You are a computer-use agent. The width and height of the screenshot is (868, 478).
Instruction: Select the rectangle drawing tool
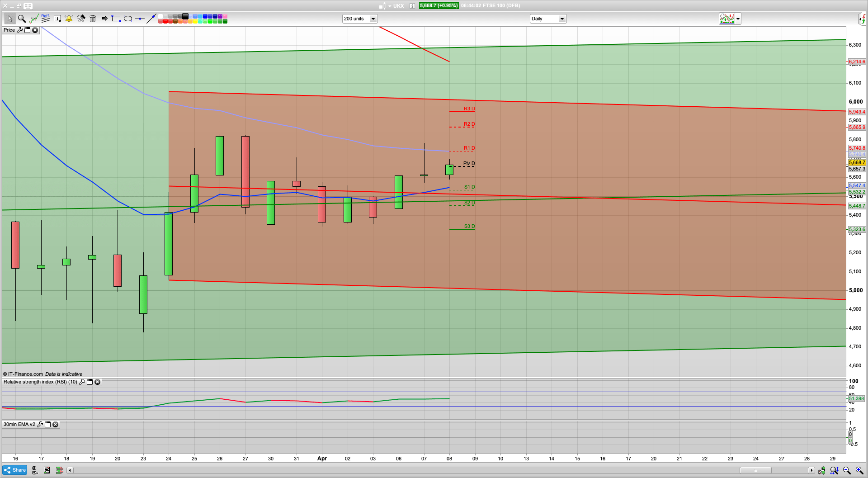pyautogui.click(x=116, y=19)
